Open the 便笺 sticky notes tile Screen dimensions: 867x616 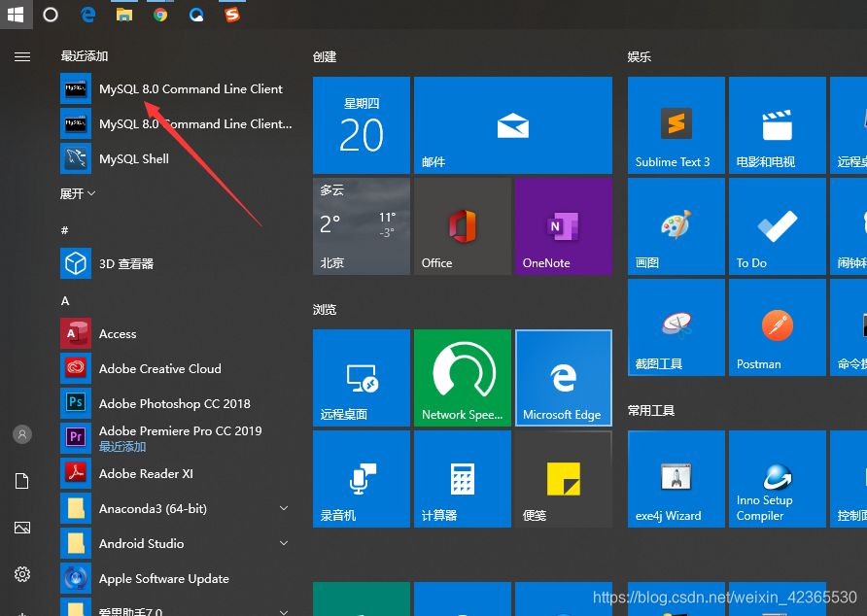[564, 479]
